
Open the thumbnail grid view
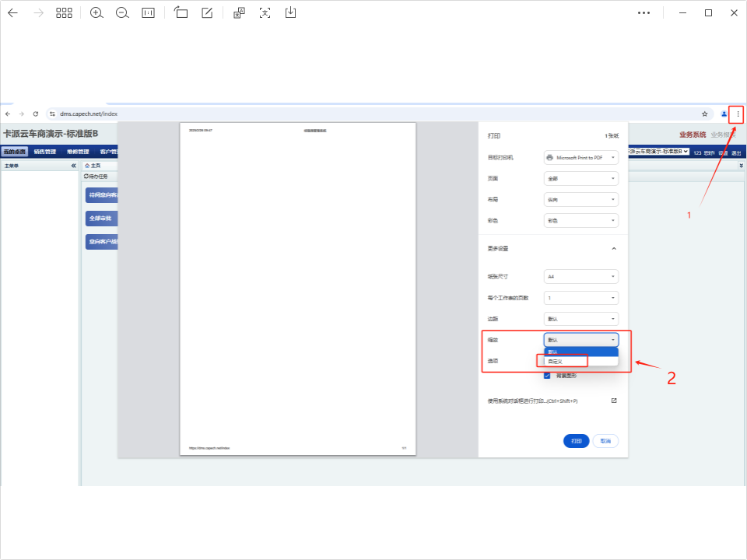[64, 13]
